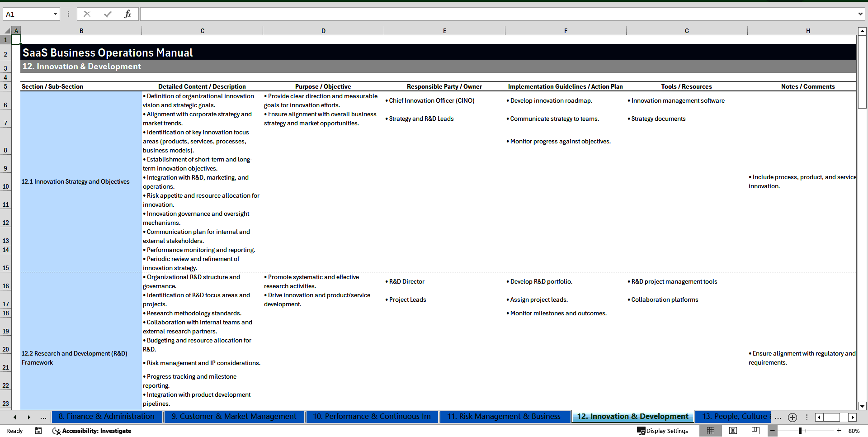The image size is (868, 437).
Task: Click the next-sheet navigation arrow
Action: click(x=29, y=417)
